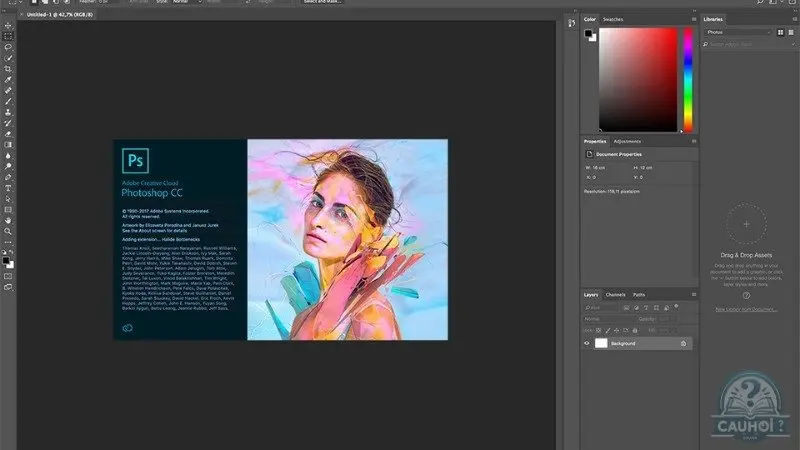Select the Zoom tool
The width and height of the screenshot is (800, 450).
click(x=8, y=231)
